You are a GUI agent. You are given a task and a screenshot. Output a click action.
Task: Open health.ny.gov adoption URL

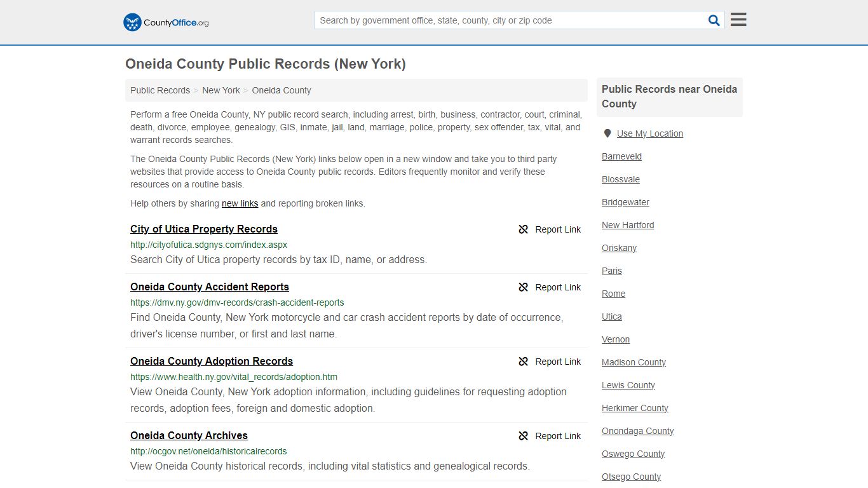pos(234,377)
